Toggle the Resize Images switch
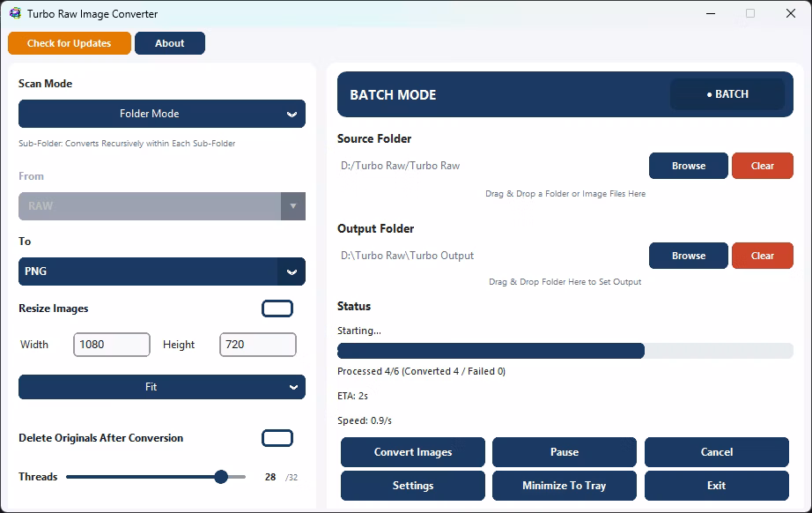Image resolution: width=812 pixels, height=513 pixels. pyautogui.click(x=277, y=309)
